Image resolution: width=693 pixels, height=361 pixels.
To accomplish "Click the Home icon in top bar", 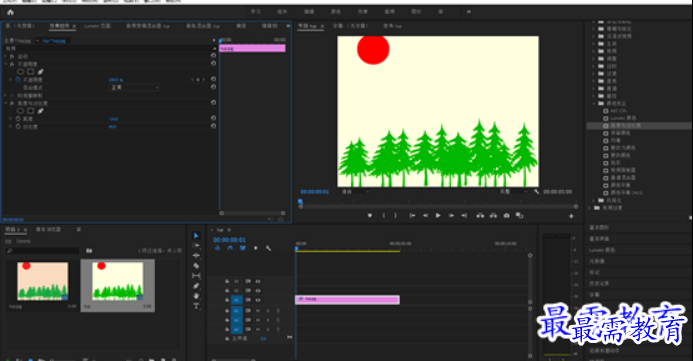I will (10, 12).
